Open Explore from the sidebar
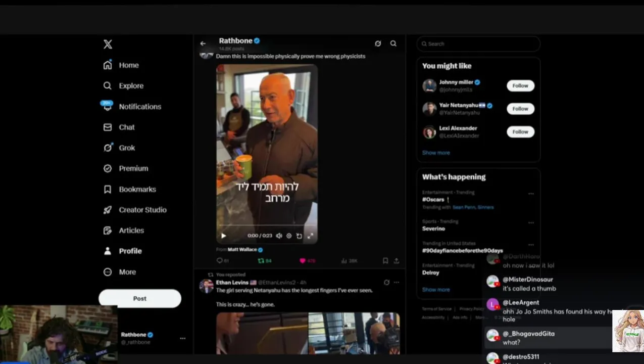644x364 pixels. (124, 86)
